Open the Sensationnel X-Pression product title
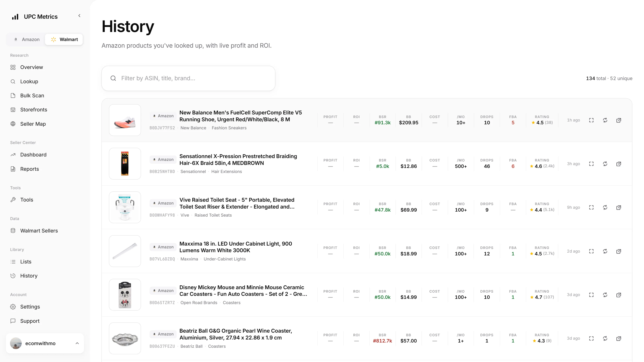This screenshot has width=644, height=362. (238, 160)
